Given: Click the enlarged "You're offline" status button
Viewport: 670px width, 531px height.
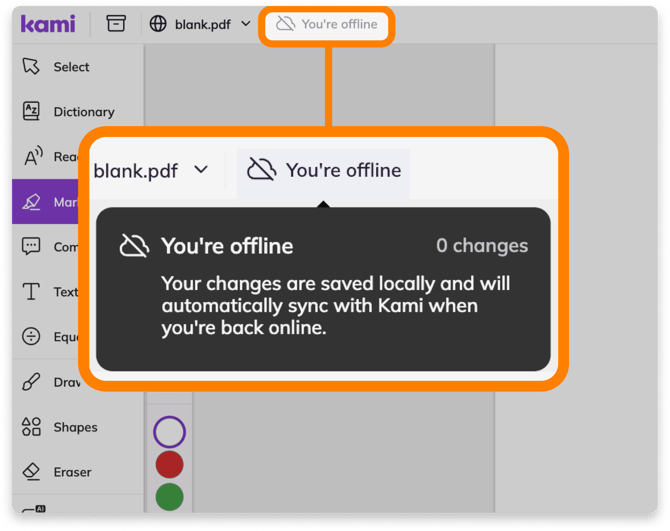Looking at the screenshot, I should [323, 173].
